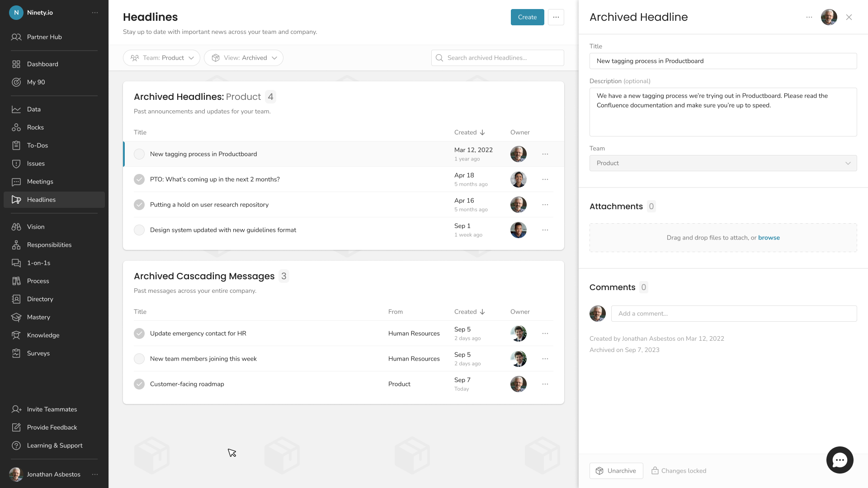
Task: Open the View: Archived dropdown
Action: 244,58
